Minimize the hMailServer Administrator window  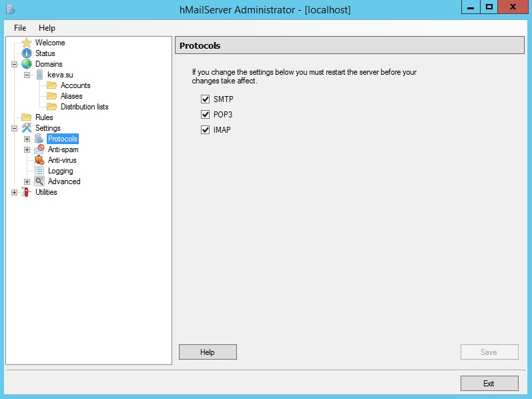471,7
